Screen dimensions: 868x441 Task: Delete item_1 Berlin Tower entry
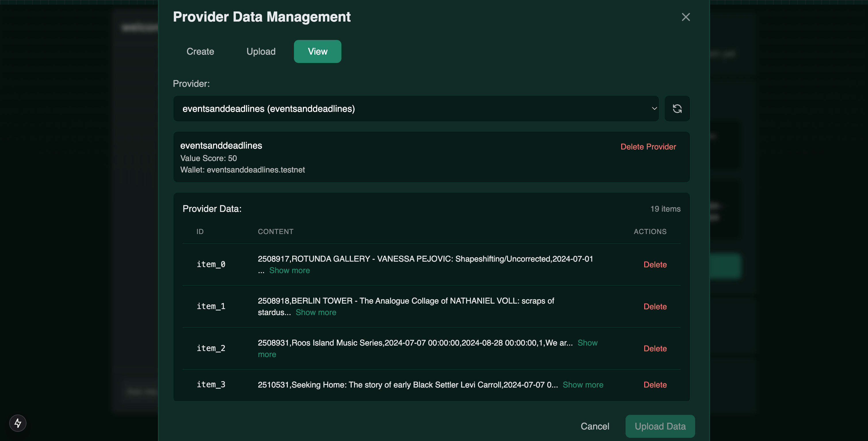(655, 306)
